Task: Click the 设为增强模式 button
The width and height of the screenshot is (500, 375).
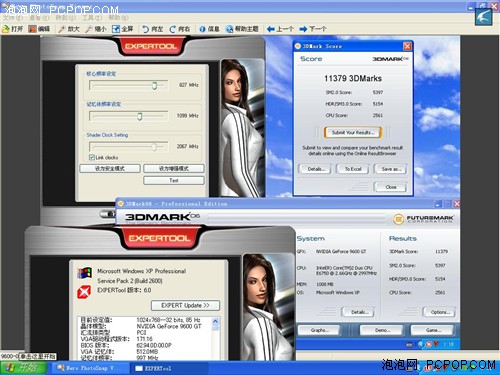Action: click(174, 169)
